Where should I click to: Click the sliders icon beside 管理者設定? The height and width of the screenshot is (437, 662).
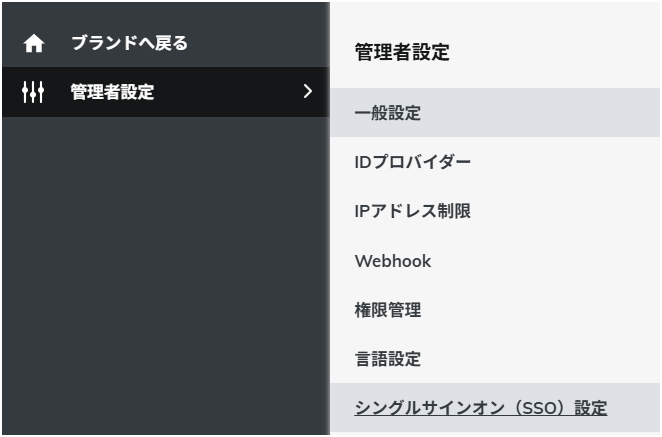tap(33, 93)
